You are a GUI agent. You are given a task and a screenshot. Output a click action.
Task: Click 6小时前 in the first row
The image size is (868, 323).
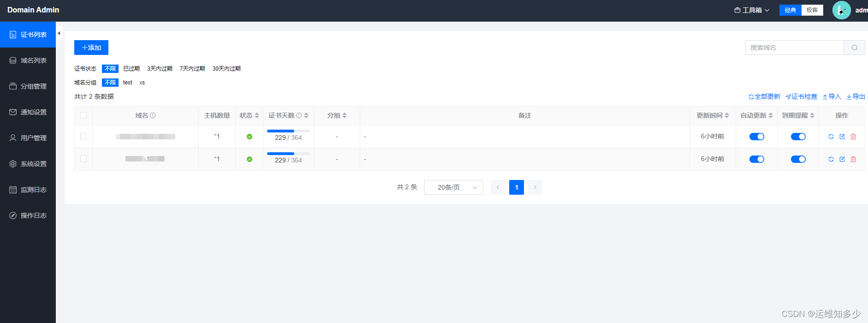tap(713, 137)
